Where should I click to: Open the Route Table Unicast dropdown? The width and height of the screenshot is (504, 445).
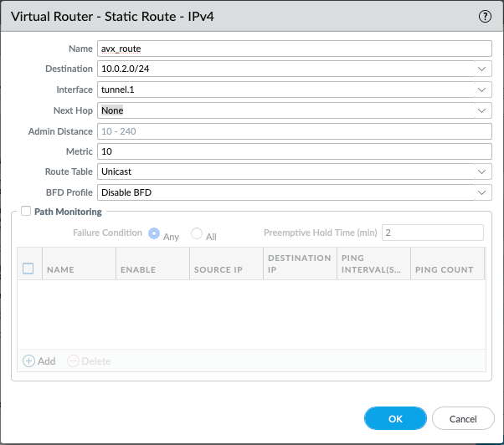click(x=481, y=172)
